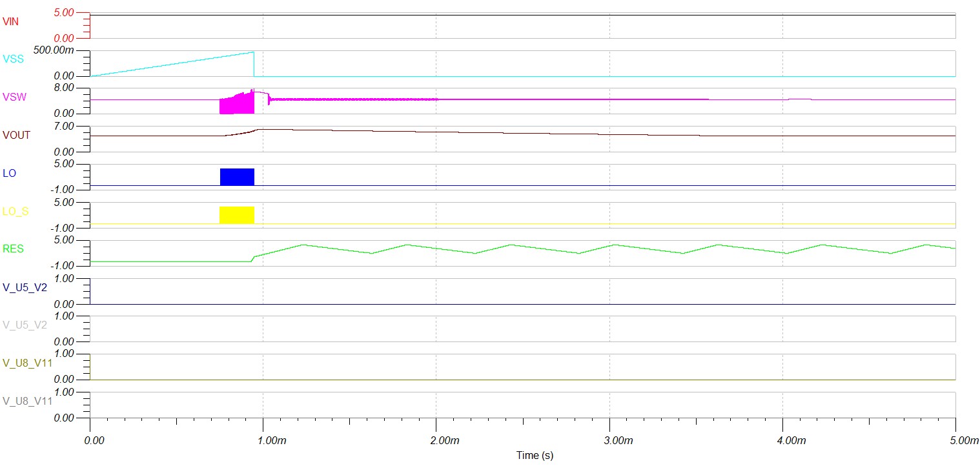Select the RES signal label
Viewport: 980px width, 468px height.
[14, 248]
